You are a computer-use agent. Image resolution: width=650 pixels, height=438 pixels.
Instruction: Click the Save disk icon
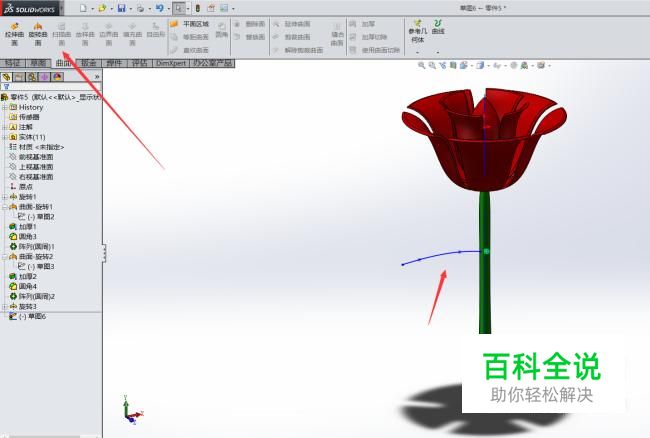coord(121,8)
